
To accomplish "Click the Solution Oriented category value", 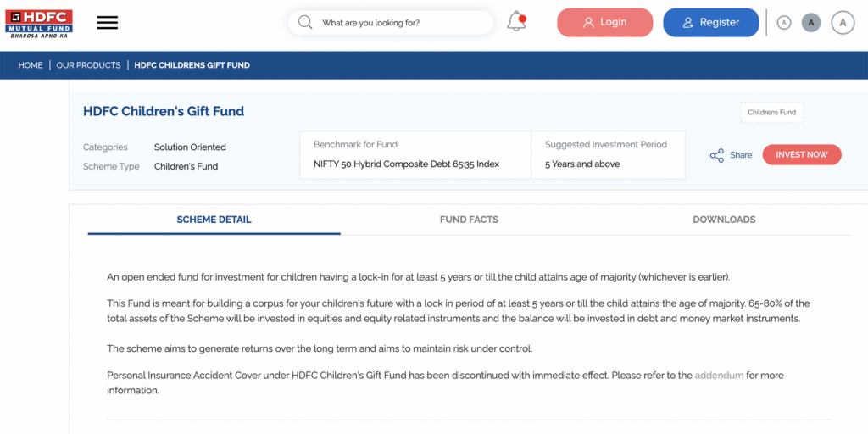I will pos(190,147).
